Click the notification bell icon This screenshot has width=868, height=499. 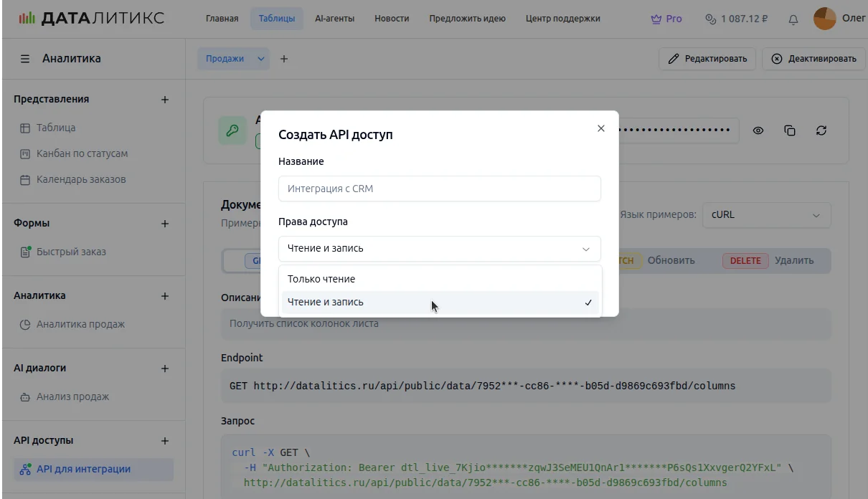point(793,19)
